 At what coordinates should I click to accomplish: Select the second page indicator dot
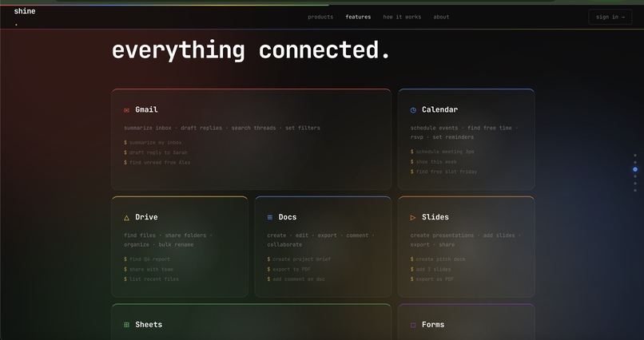coord(635,162)
